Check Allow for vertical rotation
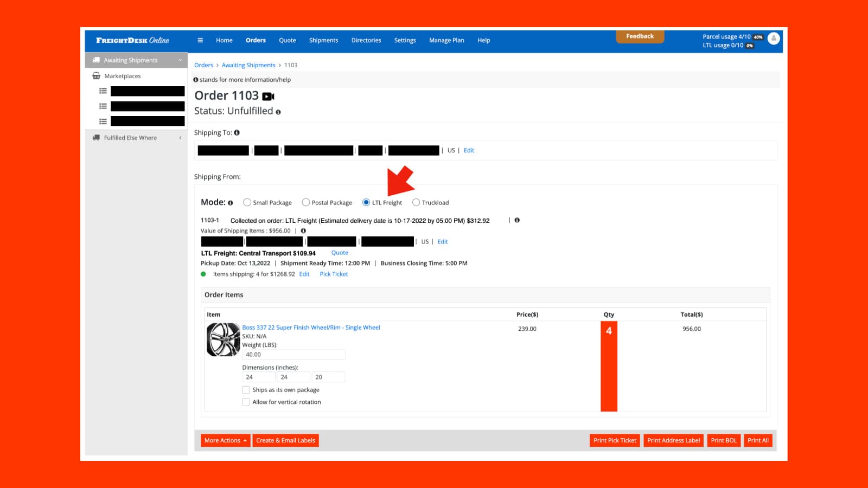Viewport: 868px width, 488px height. click(246, 402)
